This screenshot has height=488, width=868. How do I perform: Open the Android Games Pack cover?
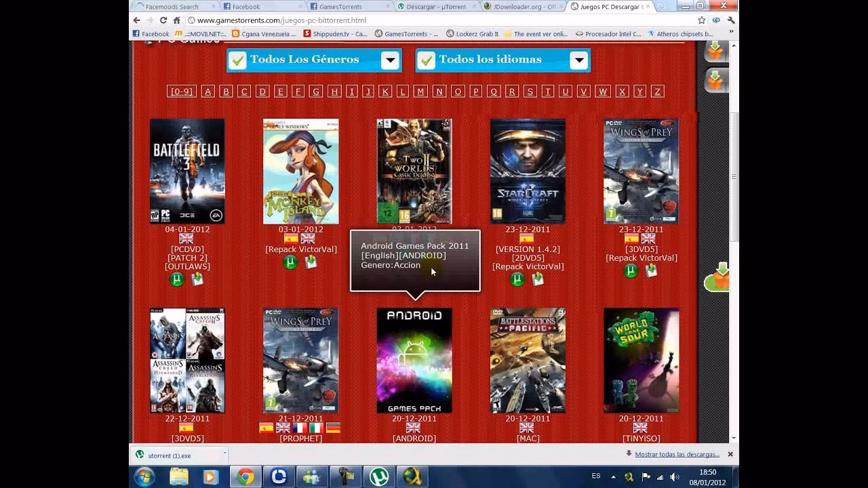tap(414, 361)
